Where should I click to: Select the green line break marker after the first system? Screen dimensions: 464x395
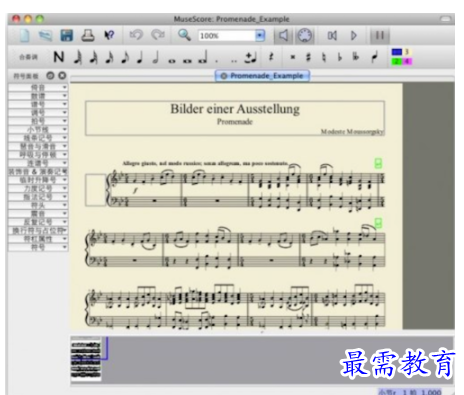coord(378,163)
